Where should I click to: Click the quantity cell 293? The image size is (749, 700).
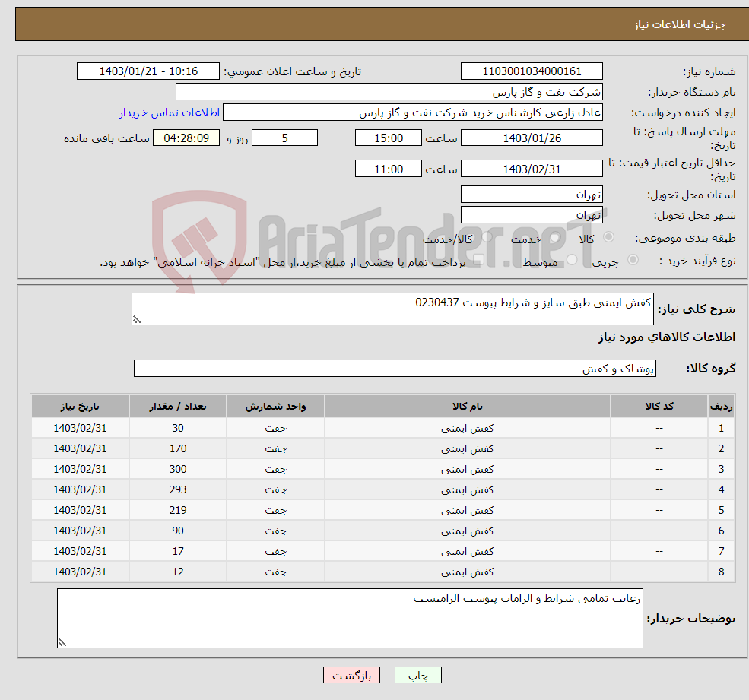[178, 490]
